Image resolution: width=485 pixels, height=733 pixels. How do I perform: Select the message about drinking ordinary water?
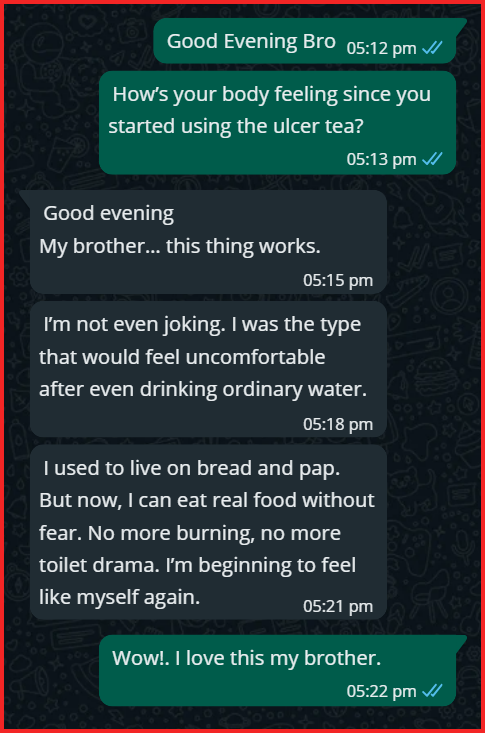[x=208, y=369]
